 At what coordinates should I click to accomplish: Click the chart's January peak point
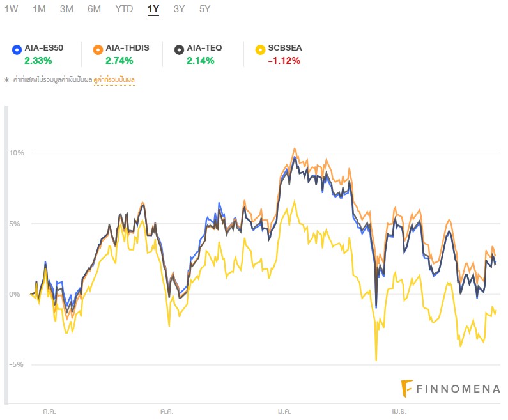[x=295, y=149]
